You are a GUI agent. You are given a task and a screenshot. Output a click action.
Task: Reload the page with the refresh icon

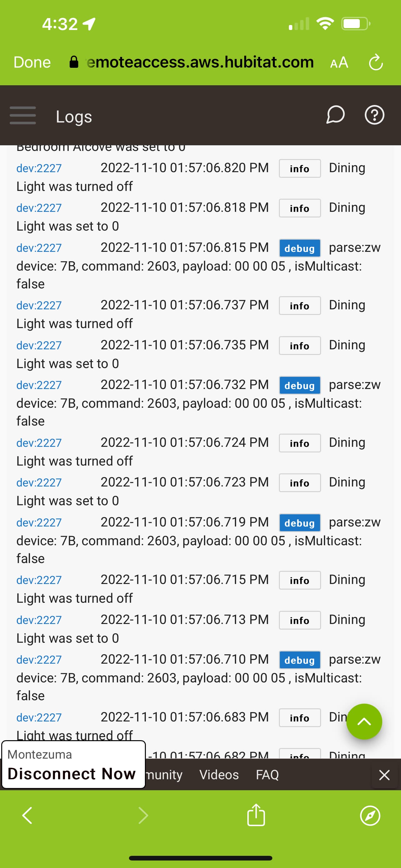376,62
